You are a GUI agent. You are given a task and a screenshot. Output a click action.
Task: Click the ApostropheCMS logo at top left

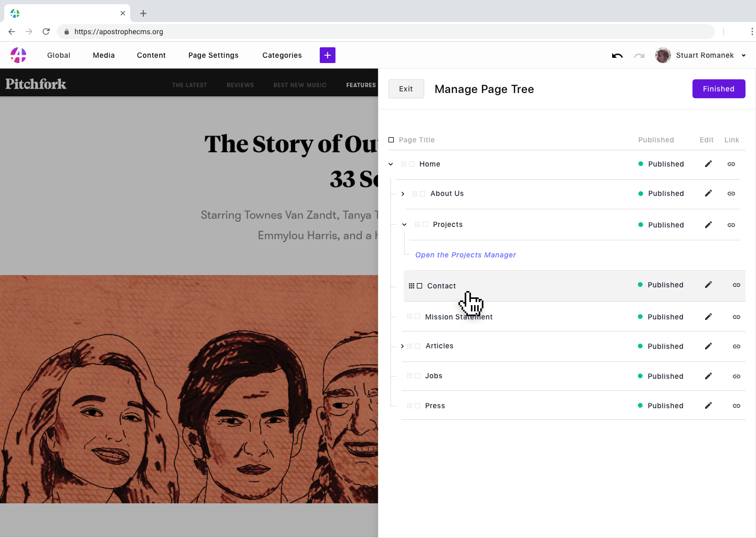(x=18, y=55)
